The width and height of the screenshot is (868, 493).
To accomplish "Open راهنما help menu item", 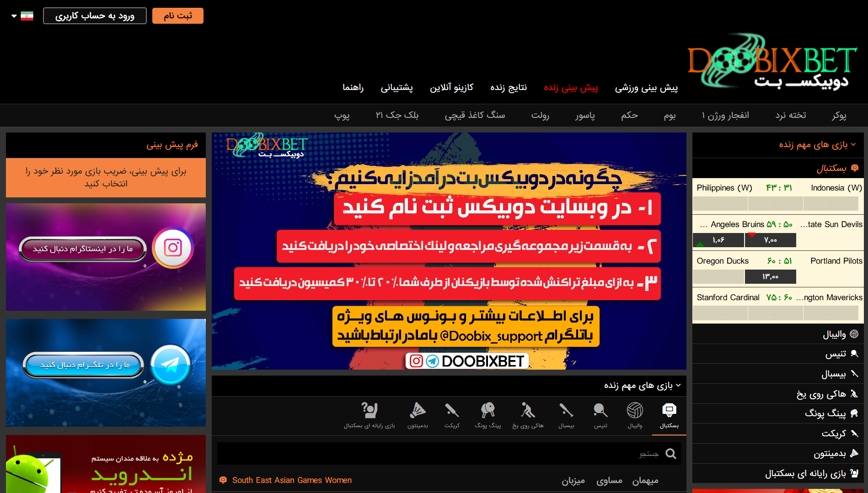I will pyautogui.click(x=353, y=87).
